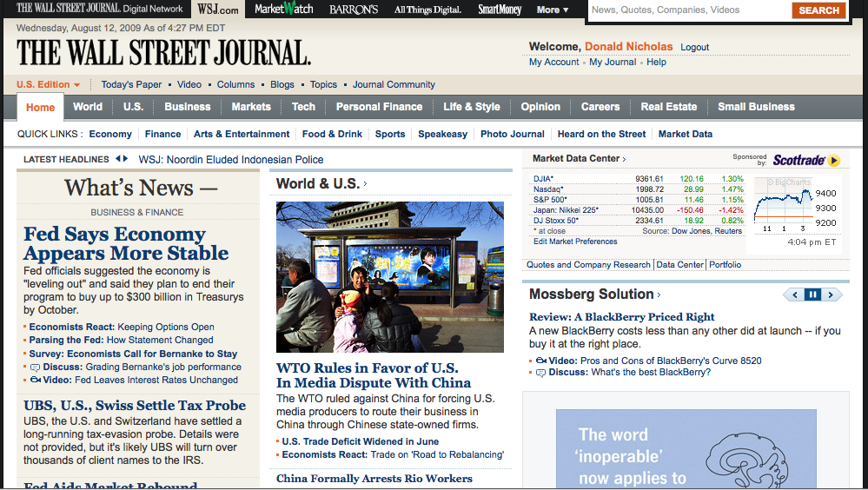Open the Blogs link
Image resolution: width=868 pixels, height=490 pixels.
tap(282, 85)
